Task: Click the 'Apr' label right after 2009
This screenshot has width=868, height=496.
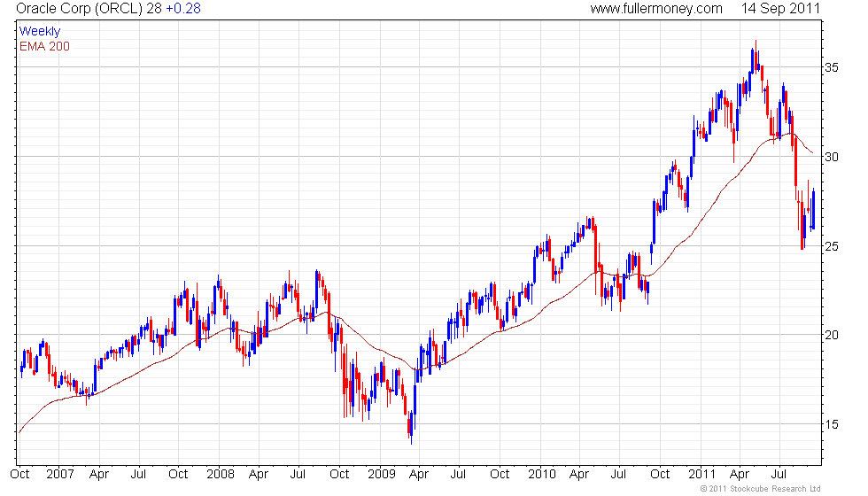Action: tap(419, 475)
